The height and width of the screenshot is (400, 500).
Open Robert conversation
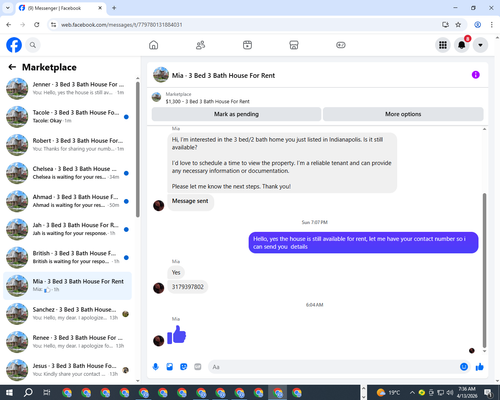[x=67, y=145]
